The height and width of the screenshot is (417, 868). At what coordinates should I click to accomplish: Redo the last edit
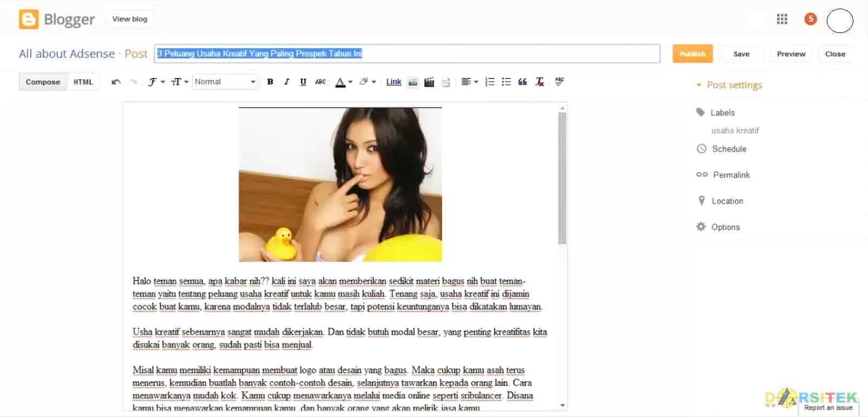[x=133, y=82]
